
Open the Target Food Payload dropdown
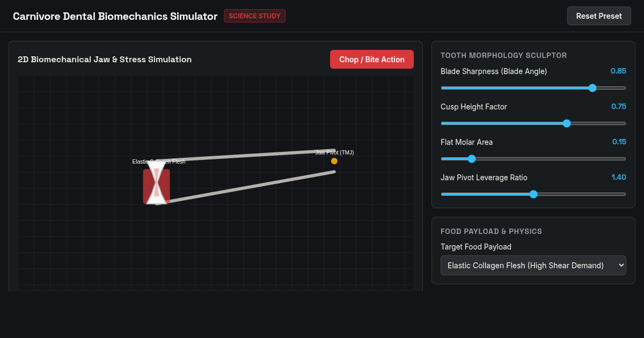tap(533, 265)
